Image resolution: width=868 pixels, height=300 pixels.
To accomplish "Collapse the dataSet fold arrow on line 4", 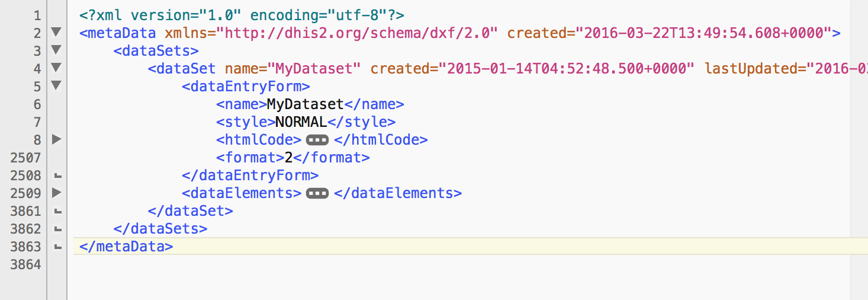I will [x=56, y=68].
